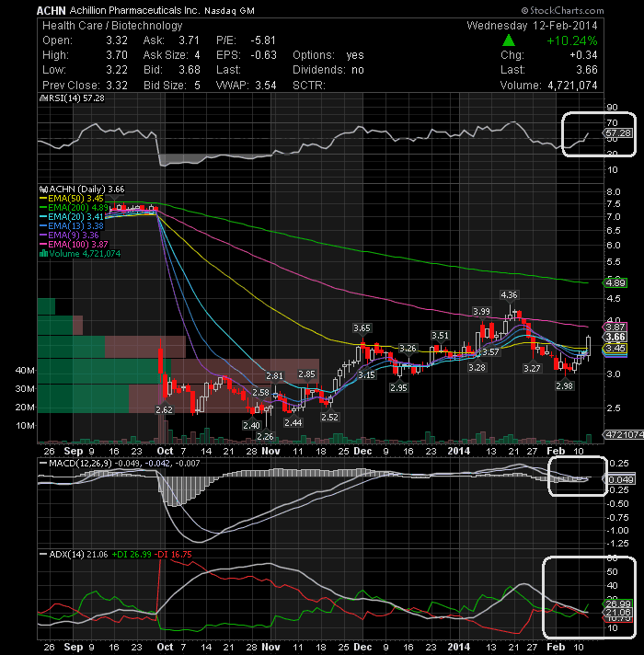The height and width of the screenshot is (655, 644).
Task: Click the MACD(12,26,9) indicator legend
Action: click(120, 464)
